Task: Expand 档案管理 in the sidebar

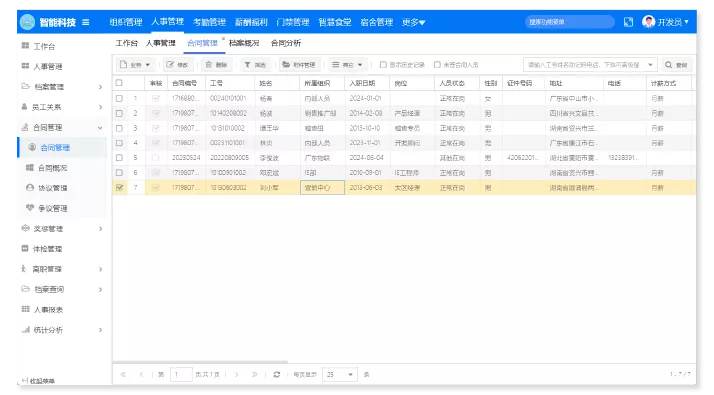Action: click(101, 87)
